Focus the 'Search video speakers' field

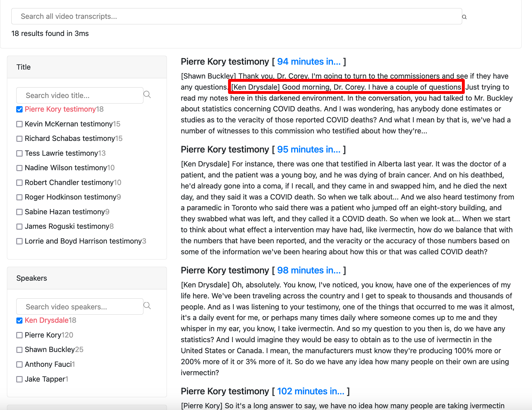tap(80, 306)
